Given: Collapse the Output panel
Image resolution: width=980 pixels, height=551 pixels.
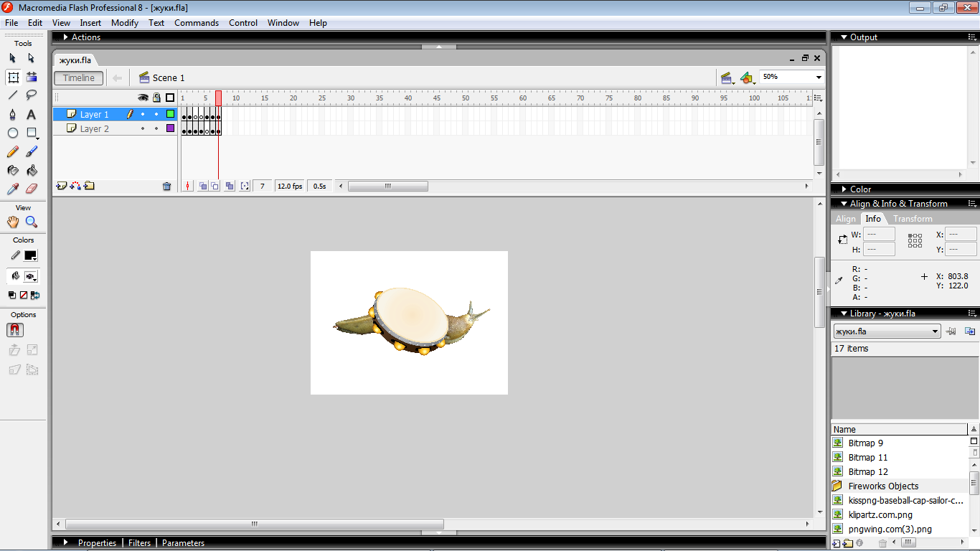Looking at the screenshot, I should pos(844,37).
